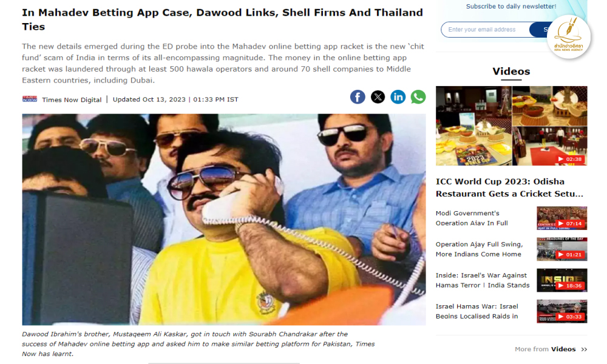Focus the email address newsletter field
The width and height of the screenshot is (607, 364).
(486, 29)
